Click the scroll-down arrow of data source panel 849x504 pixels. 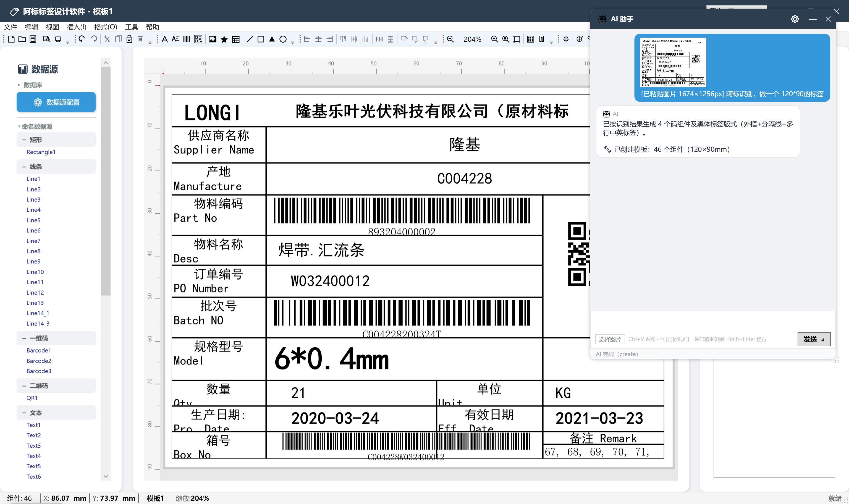pyautogui.click(x=106, y=476)
